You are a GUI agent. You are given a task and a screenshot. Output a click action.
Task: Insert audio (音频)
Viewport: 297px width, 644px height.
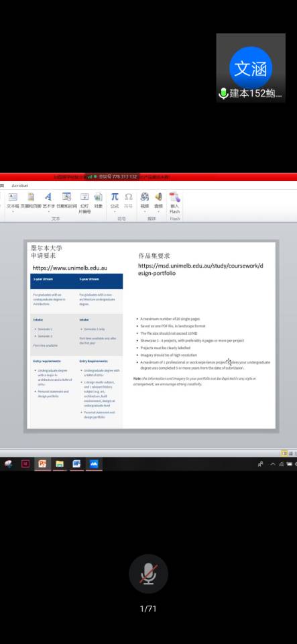pos(158,199)
